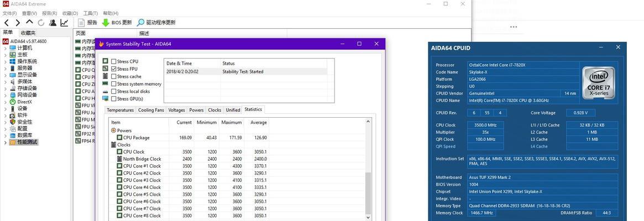Viewport: 644px width, 221px height.
Task: Select the 主板 motherboard icon in tree
Action: [x=12, y=55]
